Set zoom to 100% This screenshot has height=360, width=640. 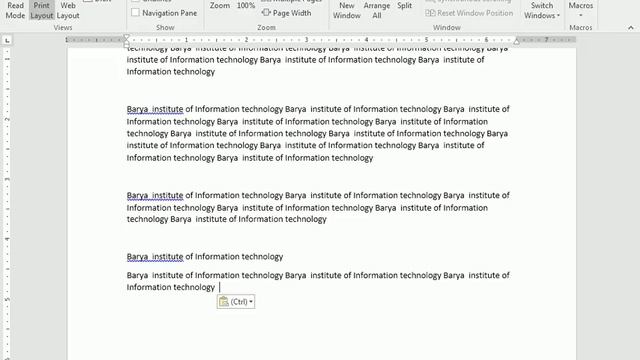[246, 6]
